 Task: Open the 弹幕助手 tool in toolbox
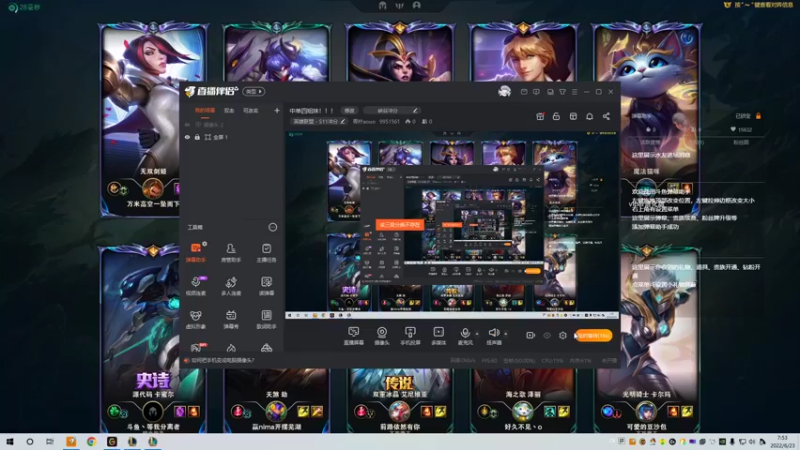(x=196, y=253)
